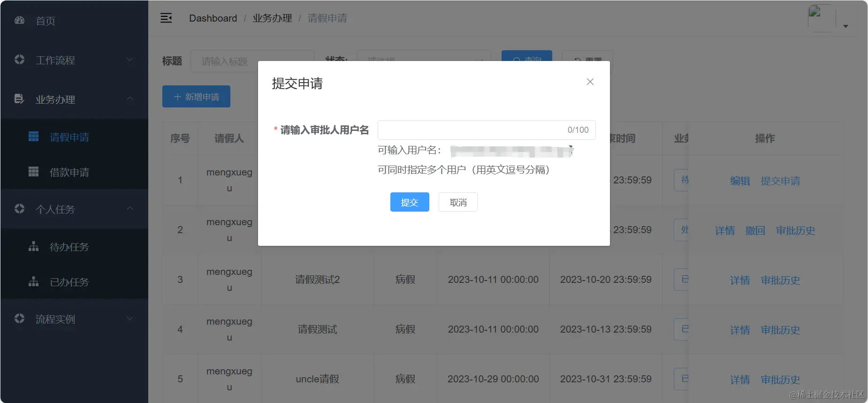This screenshot has width=868, height=403.
Task: Click Dashboard breadcrumb link
Action: point(213,18)
